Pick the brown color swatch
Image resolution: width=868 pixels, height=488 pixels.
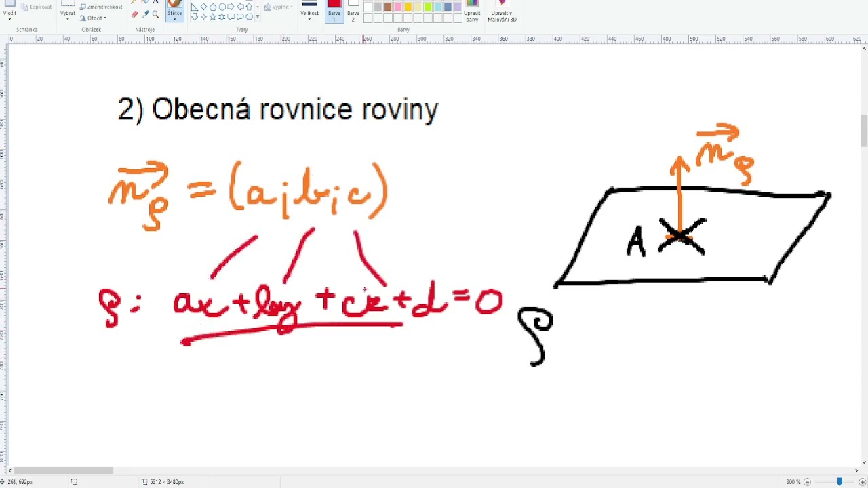pyautogui.click(x=388, y=7)
